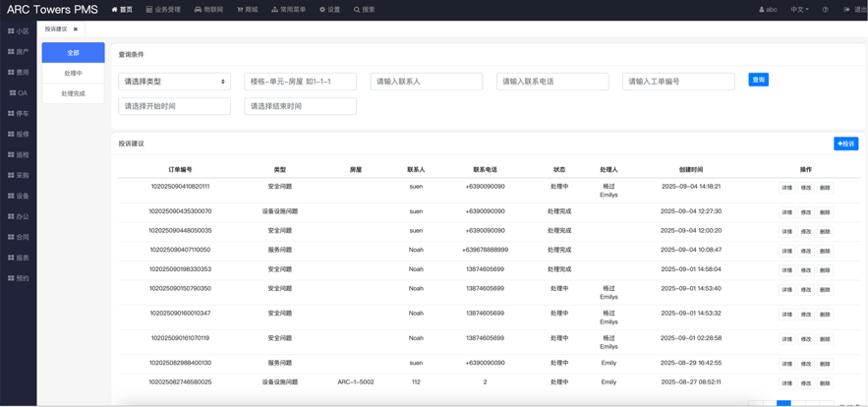Click the 请选择开始时间 date field
Image resolution: width=868 pixels, height=407 pixels.
point(174,106)
